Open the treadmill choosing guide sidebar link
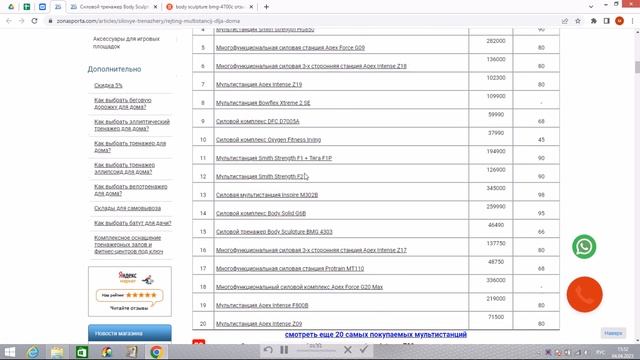 click(x=123, y=103)
